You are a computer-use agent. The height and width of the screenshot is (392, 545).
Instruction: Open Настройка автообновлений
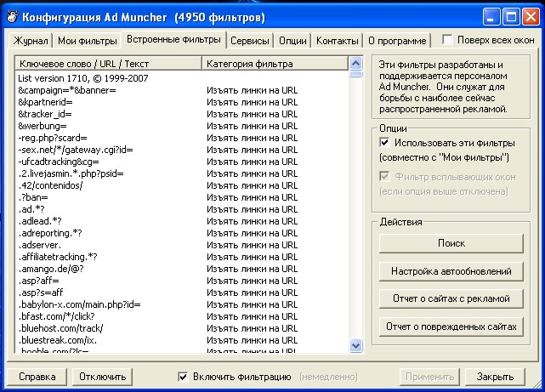(451, 271)
